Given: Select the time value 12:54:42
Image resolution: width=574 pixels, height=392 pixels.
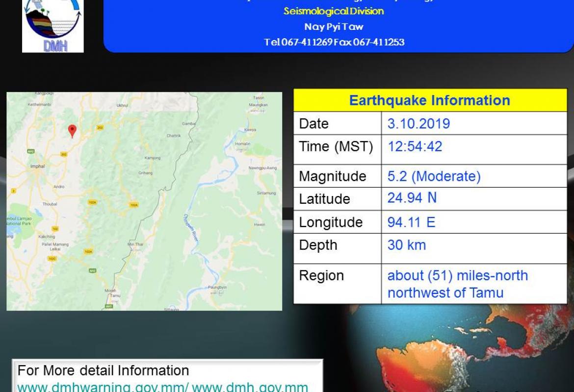Looking at the screenshot, I should click(415, 147).
